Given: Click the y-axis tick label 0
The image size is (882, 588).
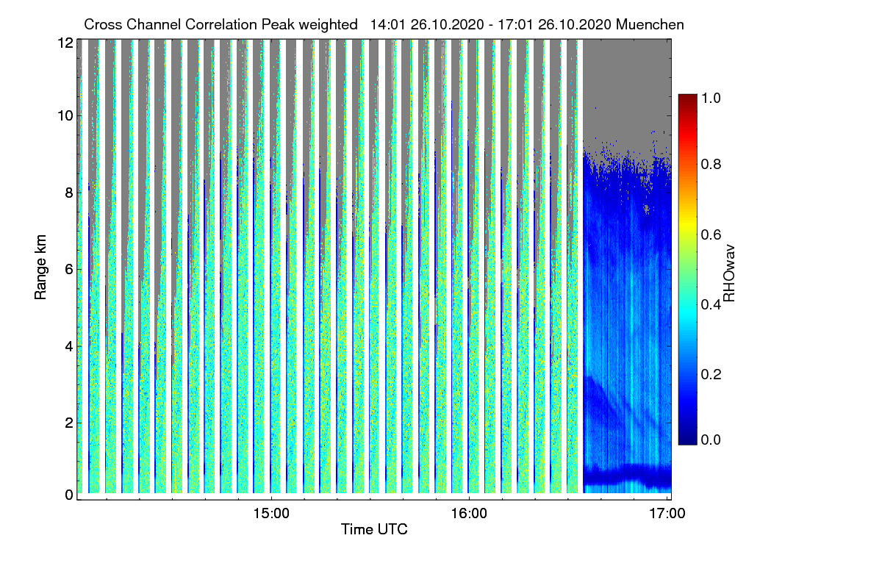Looking at the screenshot, I should [x=69, y=495].
